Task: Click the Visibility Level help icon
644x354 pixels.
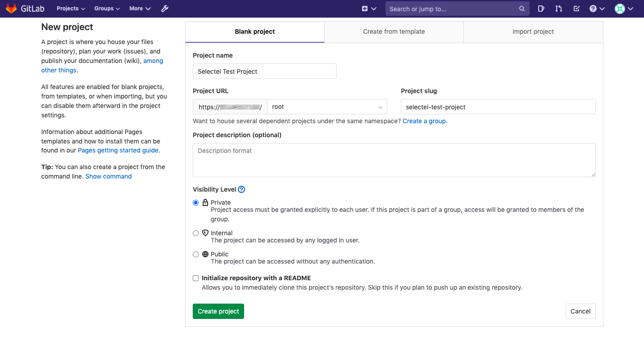Action: [241, 189]
